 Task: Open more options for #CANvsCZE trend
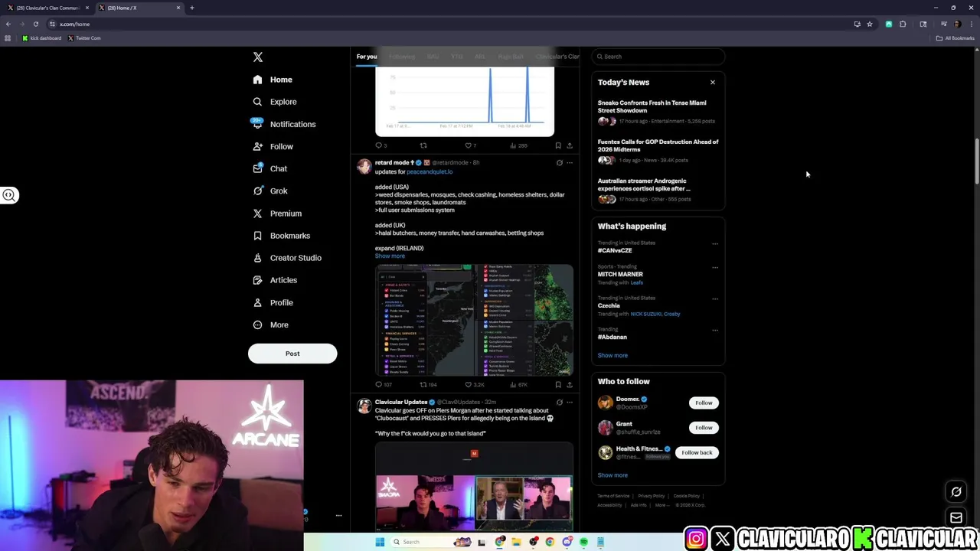coord(715,243)
